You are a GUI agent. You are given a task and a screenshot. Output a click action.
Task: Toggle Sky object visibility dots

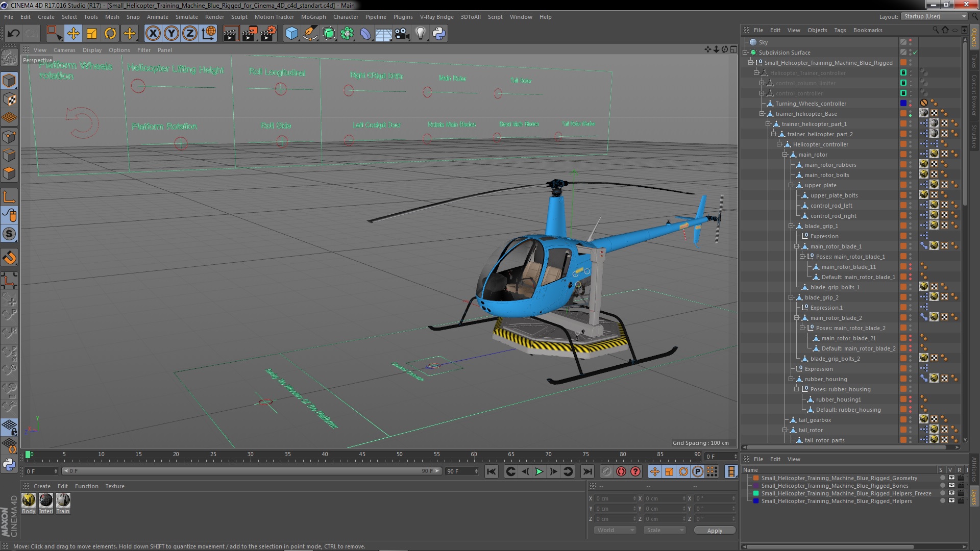click(910, 42)
